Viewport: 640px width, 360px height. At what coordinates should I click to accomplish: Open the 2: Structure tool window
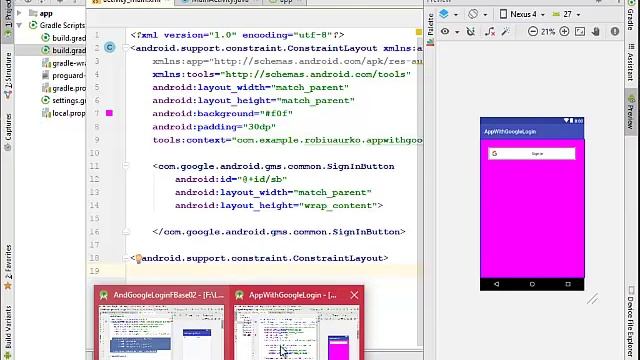8,76
